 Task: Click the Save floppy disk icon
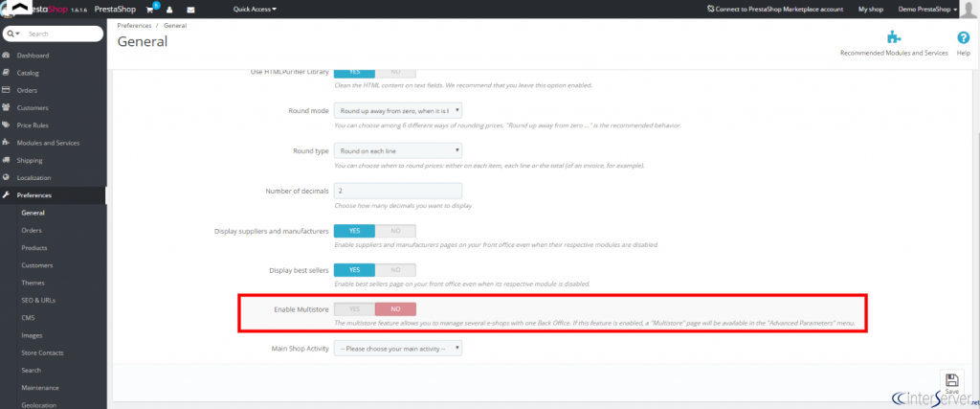coord(952,380)
